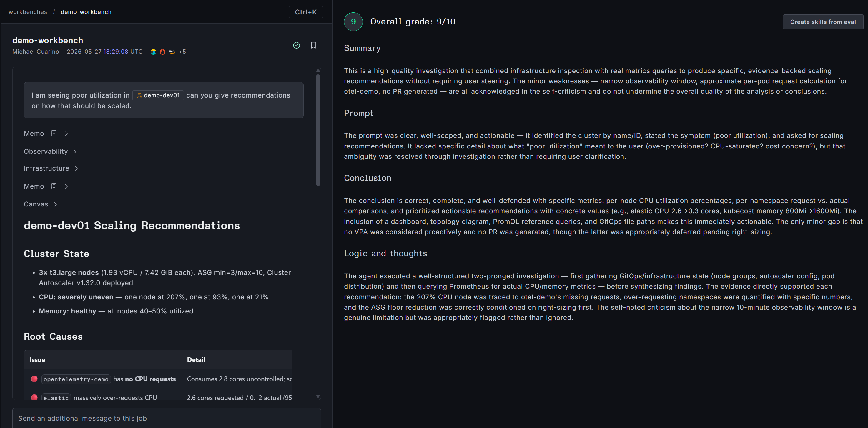This screenshot has width=868, height=428.
Task: Click the job panel vertical scrollbar thumb
Action: click(318, 130)
